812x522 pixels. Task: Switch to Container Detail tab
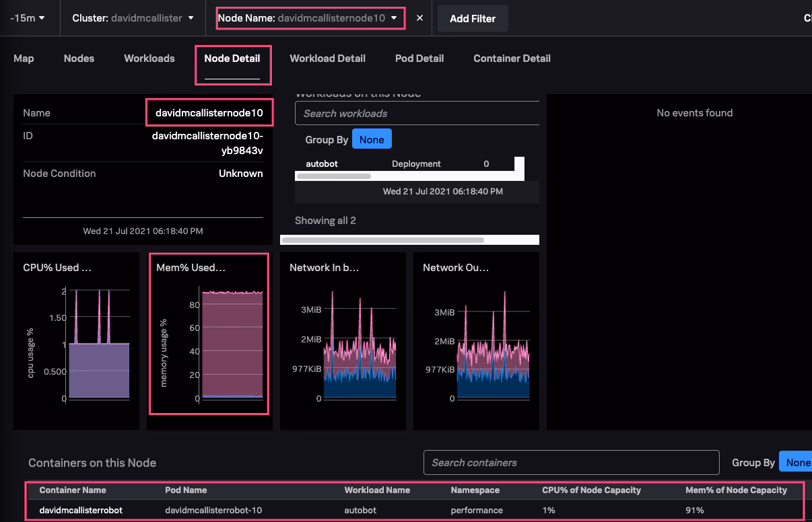(512, 59)
